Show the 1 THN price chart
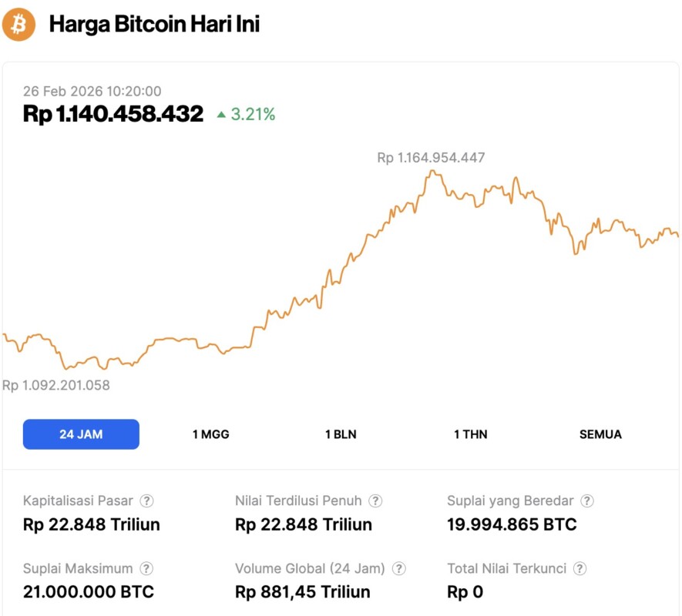This screenshot has height=616, width=682. [x=471, y=434]
